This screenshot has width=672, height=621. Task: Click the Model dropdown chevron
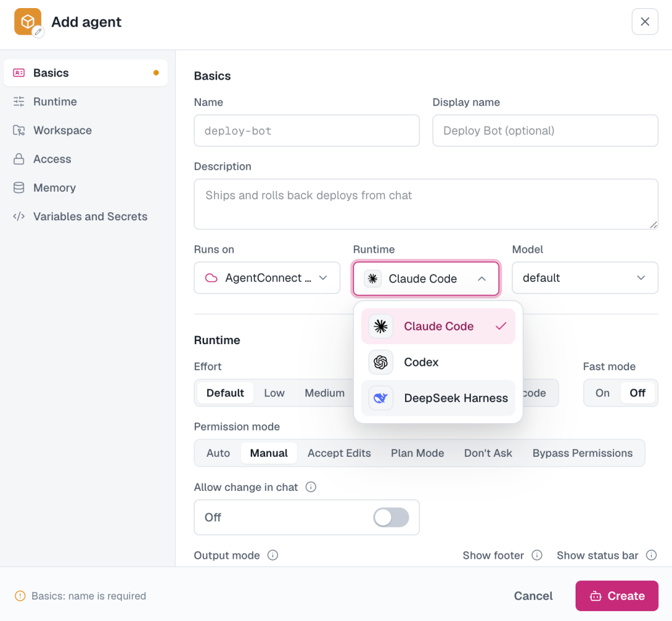click(x=641, y=278)
